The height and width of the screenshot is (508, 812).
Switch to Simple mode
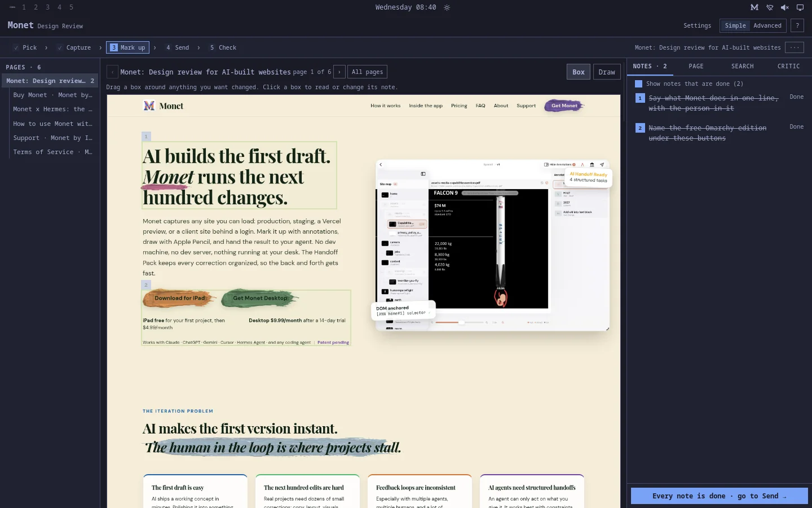click(x=735, y=25)
